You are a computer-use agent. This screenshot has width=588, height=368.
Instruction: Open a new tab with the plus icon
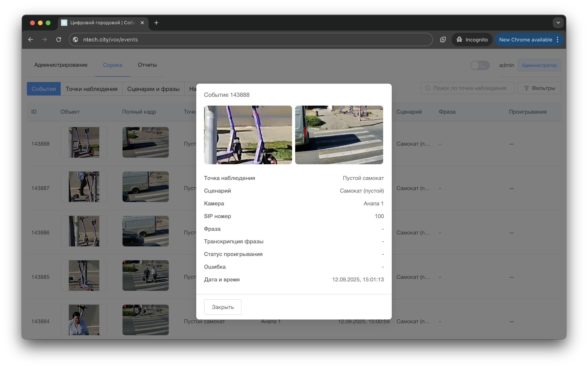point(156,23)
